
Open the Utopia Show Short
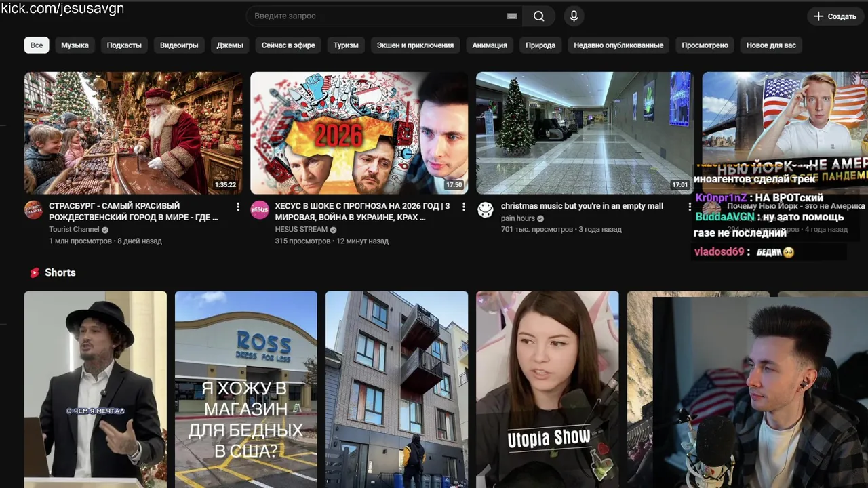[547, 390]
